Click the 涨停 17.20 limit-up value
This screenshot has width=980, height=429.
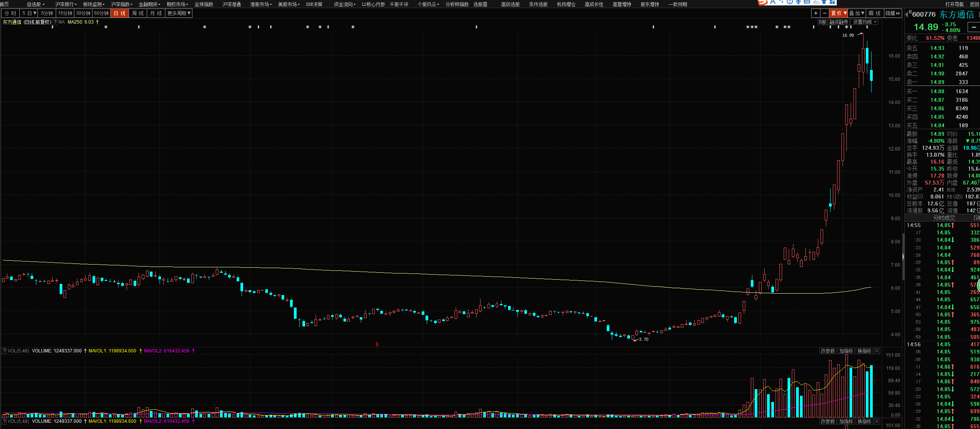pyautogui.click(x=937, y=176)
